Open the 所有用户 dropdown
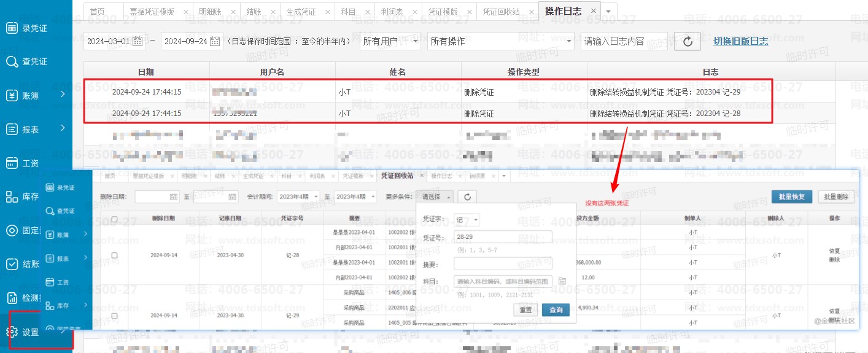 (391, 41)
